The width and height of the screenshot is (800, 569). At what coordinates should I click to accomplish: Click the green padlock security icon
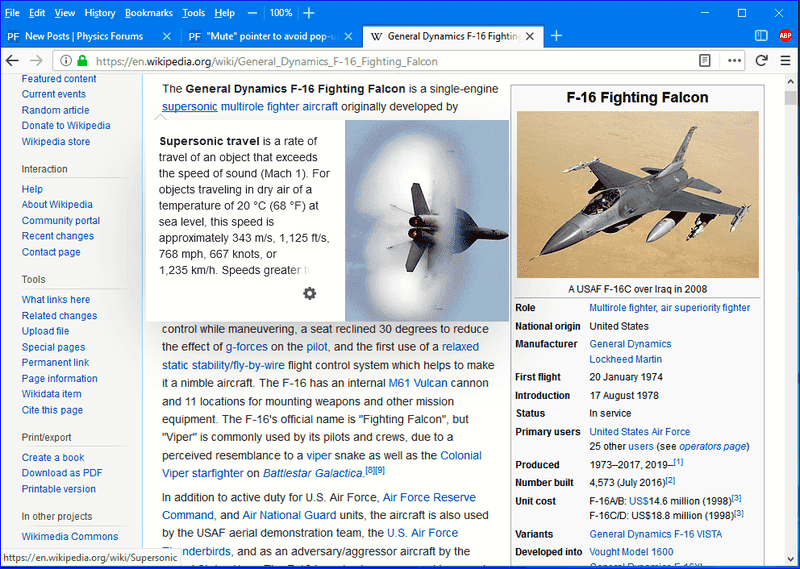pyautogui.click(x=83, y=61)
